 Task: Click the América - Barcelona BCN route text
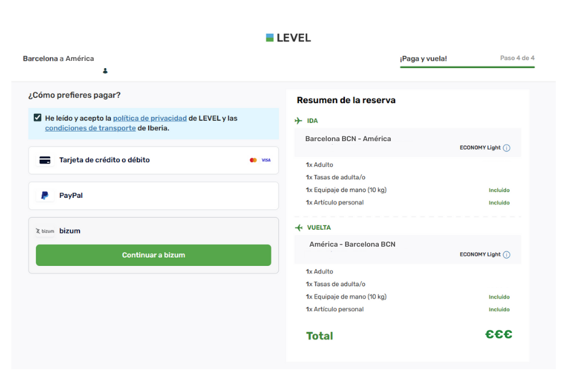352,244
